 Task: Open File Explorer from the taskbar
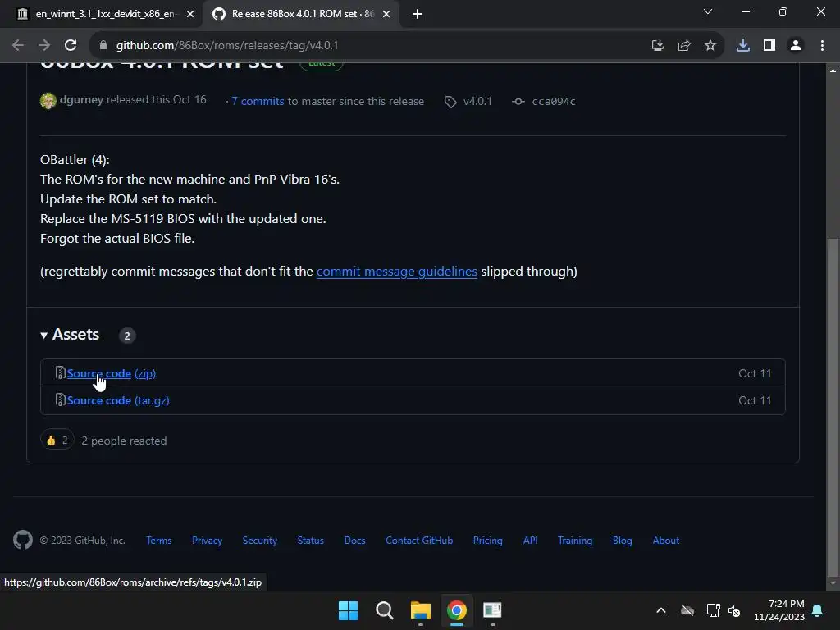(421, 610)
